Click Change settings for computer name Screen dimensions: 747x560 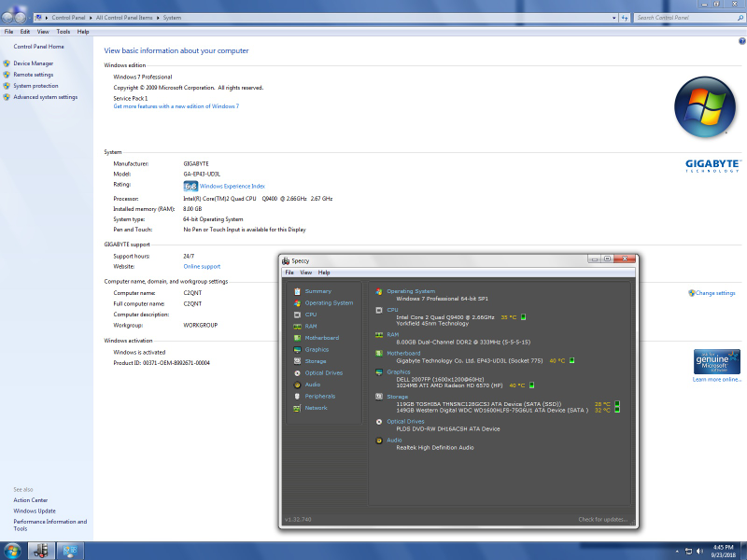pyautogui.click(x=715, y=293)
